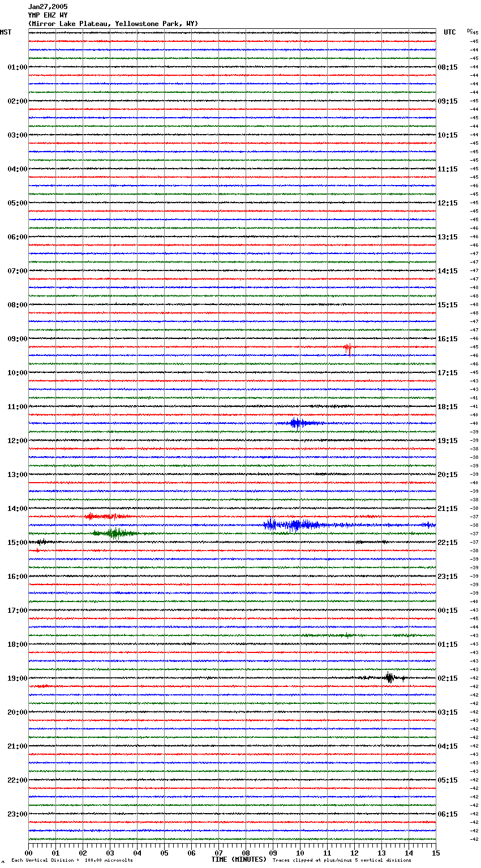The width and height of the screenshot is (481, 868).
Task: Click the green burst just before 15:00 MST
Action: coord(115,533)
